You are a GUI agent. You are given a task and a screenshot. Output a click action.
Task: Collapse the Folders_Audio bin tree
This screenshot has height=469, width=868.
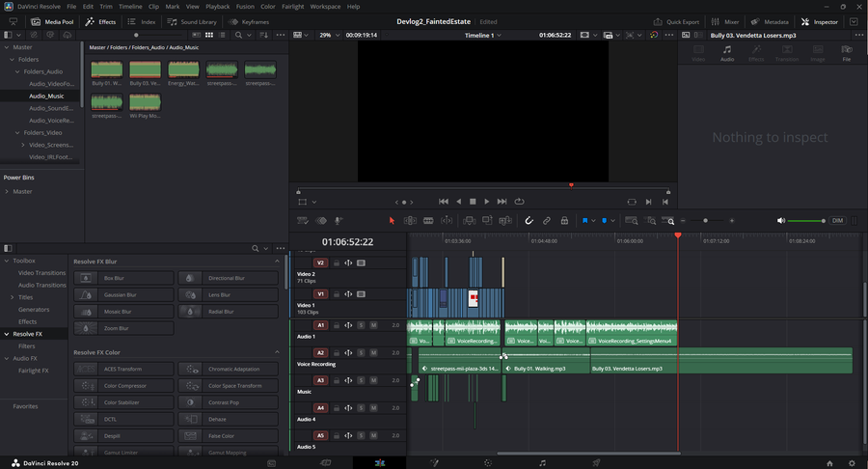(x=17, y=71)
